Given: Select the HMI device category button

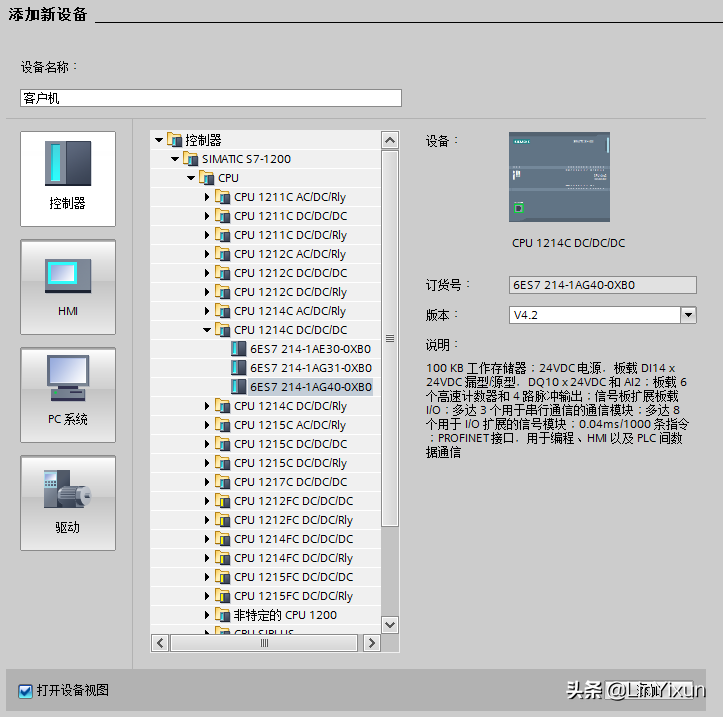Looking at the screenshot, I should (x=68, y=287).
